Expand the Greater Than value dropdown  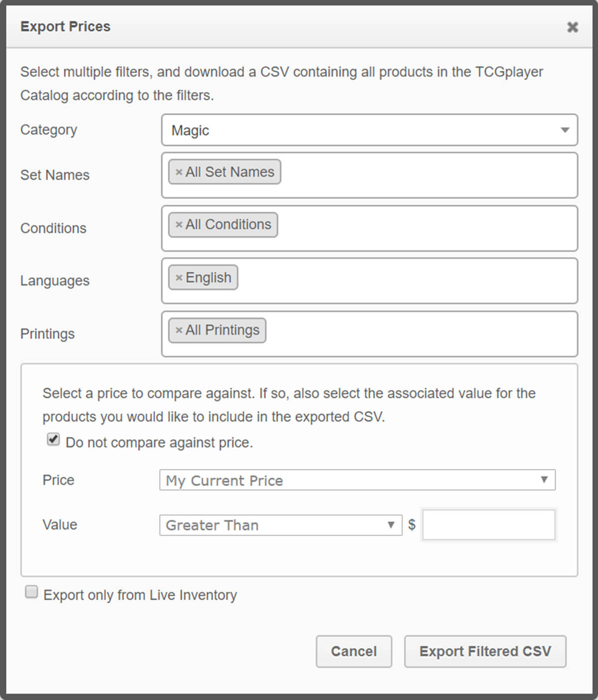(281, 525)
